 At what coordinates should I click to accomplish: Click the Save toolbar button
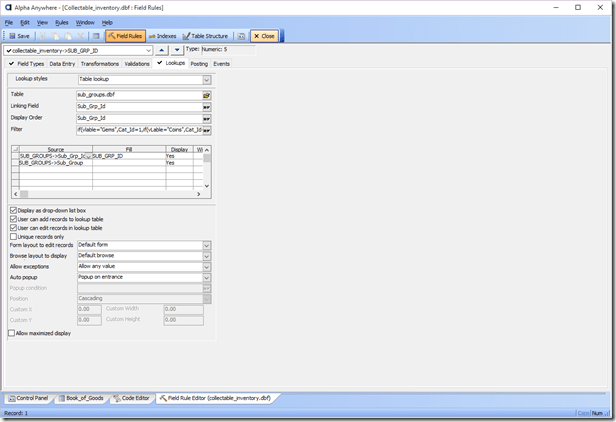pyautogui.click(x=19, y=36)
